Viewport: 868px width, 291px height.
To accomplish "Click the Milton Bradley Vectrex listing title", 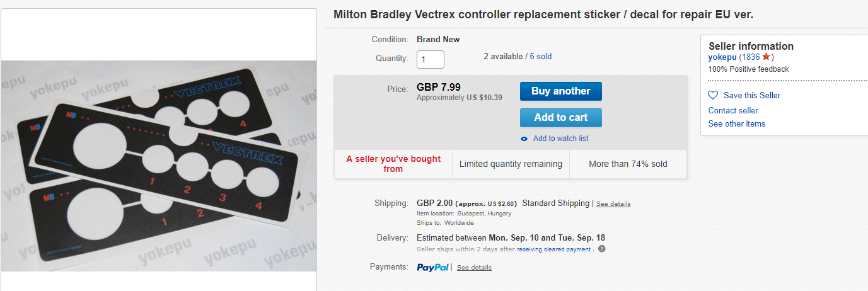I will pyautogui.click(x=543, y=14).
